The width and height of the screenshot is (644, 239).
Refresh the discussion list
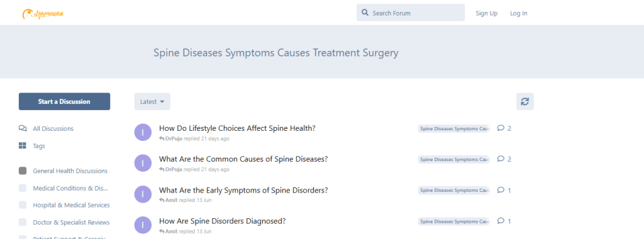coord(525,101)
